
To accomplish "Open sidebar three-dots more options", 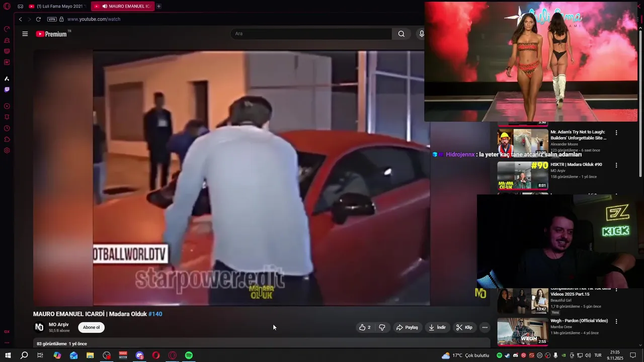I will pyautogui.click(x=7, y=343).
